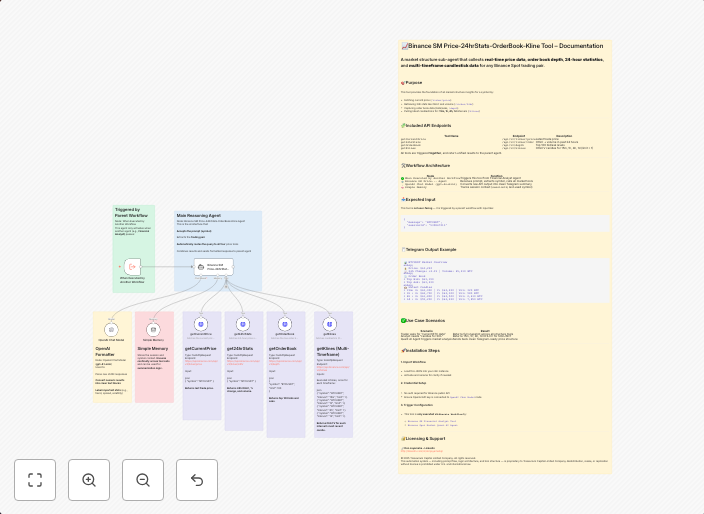704x514 pixels.
Task: Reset the canvas zoom level
Action: point(197,480)
